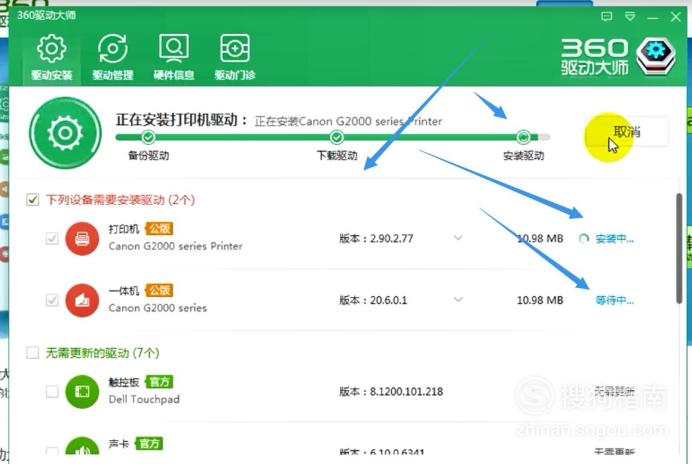This screenshot has width=692, height=464.
Task: Go to the 驱动门诊 tab
Action: [235, 57]
